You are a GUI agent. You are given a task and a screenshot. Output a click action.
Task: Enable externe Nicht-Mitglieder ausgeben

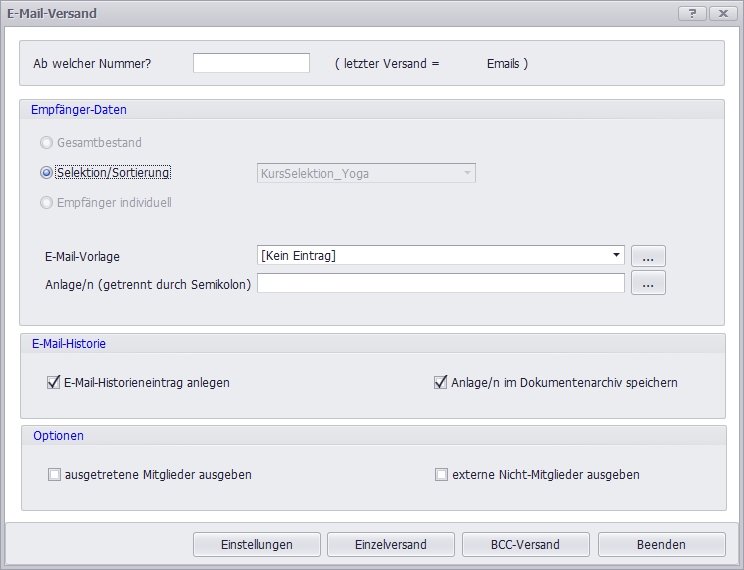(x=441, y=475)
